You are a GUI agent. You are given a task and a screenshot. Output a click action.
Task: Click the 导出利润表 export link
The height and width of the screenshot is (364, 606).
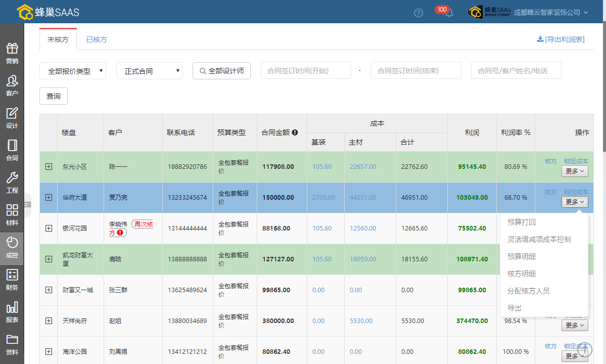pyautogui.click(x=561, y=39)
